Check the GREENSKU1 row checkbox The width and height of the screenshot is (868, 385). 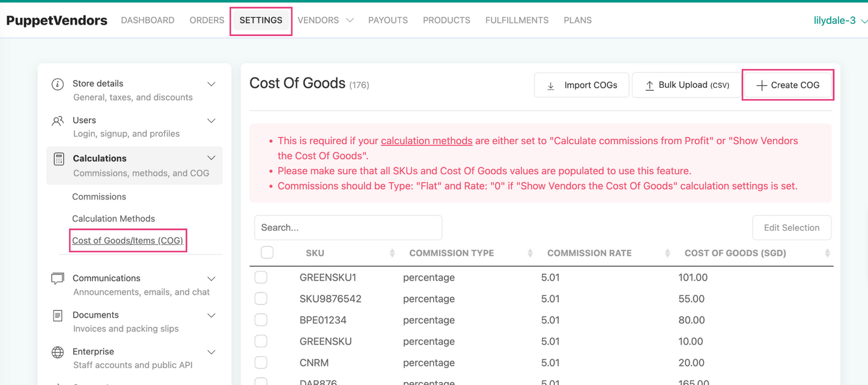pyautogui.click(x=261, y=277)
